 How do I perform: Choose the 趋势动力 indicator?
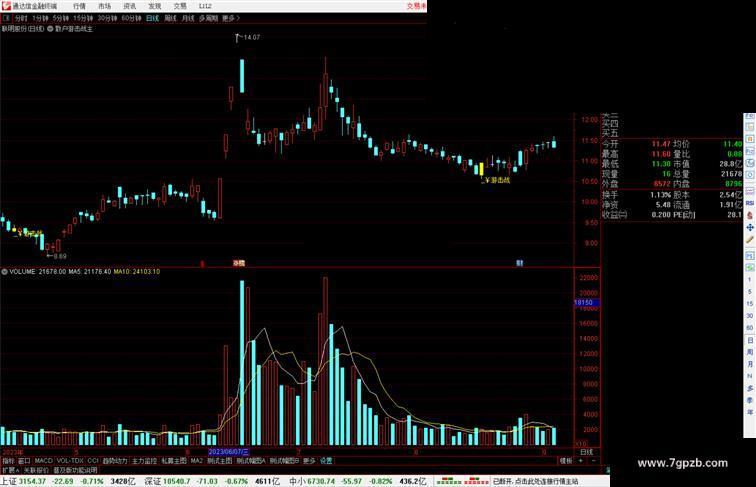[x=115, y=461]
